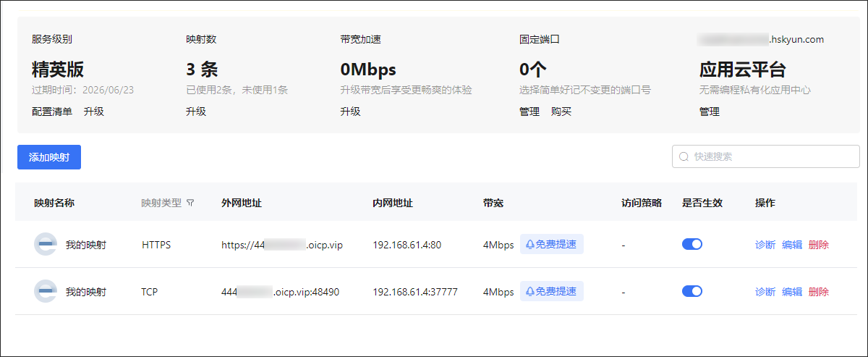Click 升级 under 映射数 section
Viewport: 868px width, 357px height.
(196, 112)
